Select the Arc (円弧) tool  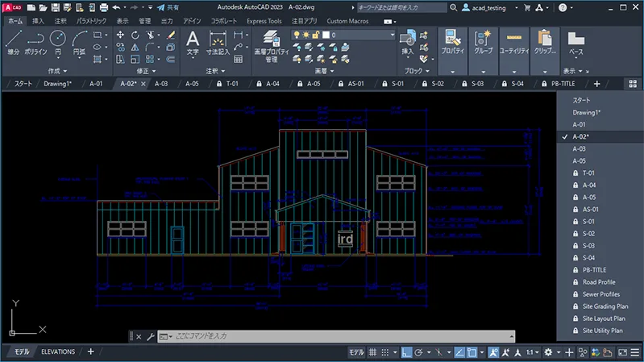point(79,43)
